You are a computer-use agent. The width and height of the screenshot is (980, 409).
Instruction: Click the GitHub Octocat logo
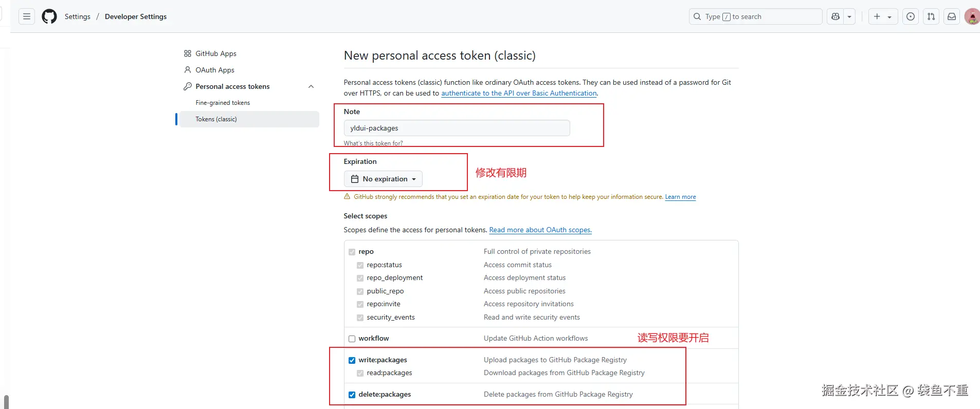[x=49, y=16]
